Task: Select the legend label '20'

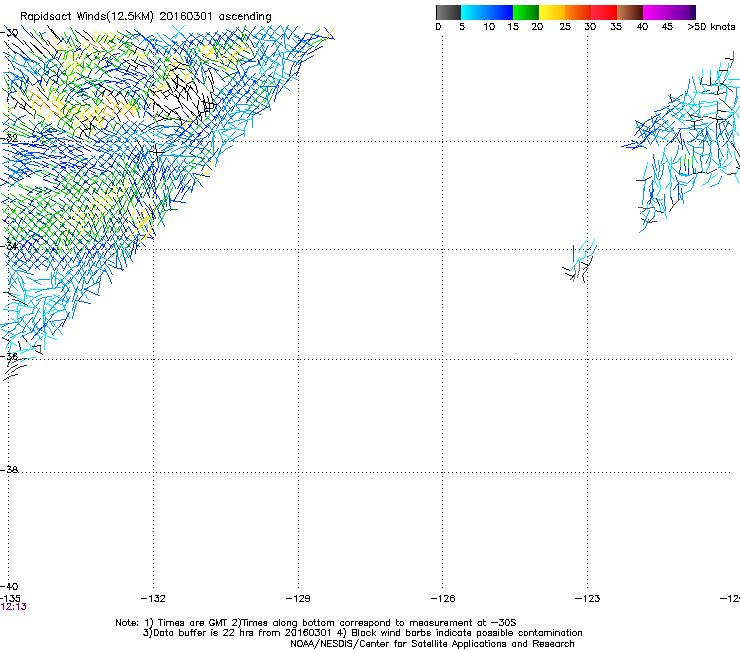Action: pyautogui.click(x=537, y=27)
